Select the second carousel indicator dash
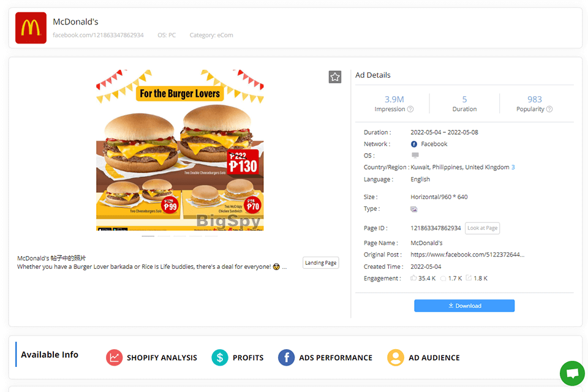Image resolution: width=588 pixels, height=392 pixels. (164, 236)
